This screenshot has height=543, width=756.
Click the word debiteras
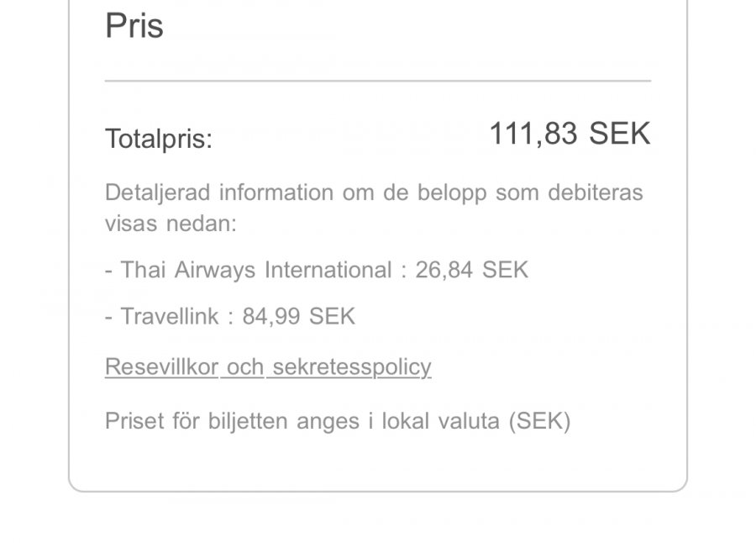coord(595,192)
